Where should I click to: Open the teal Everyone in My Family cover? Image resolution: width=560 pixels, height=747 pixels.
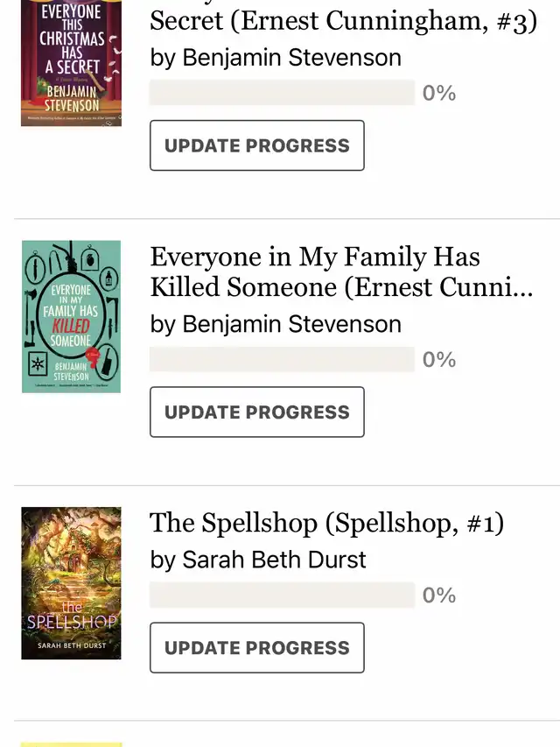72,317
